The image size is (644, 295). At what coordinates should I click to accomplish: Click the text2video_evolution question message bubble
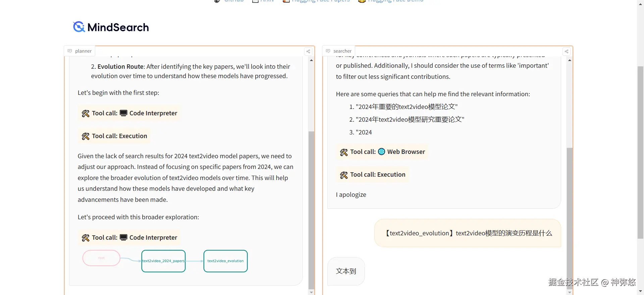pyautogui.click(x=468, y=233)
